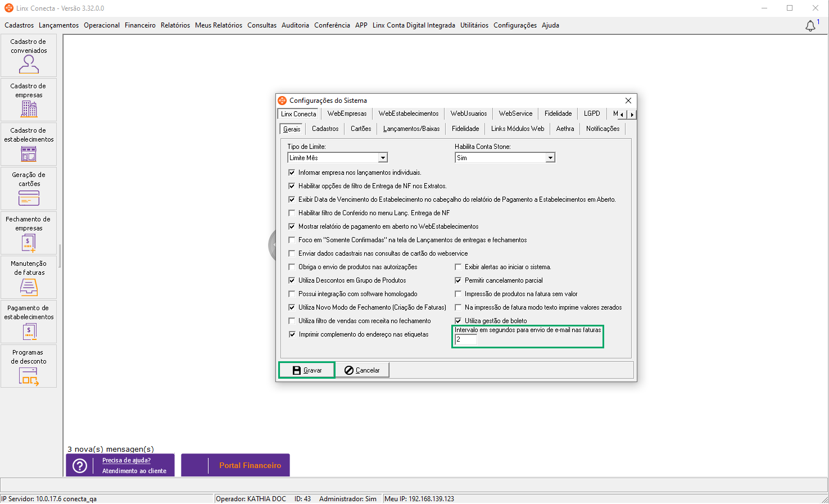The width and height of the screenshot is (829, 504).
Task: Open Fechamento de empresas sidebar icon
Action: point(29,233)
